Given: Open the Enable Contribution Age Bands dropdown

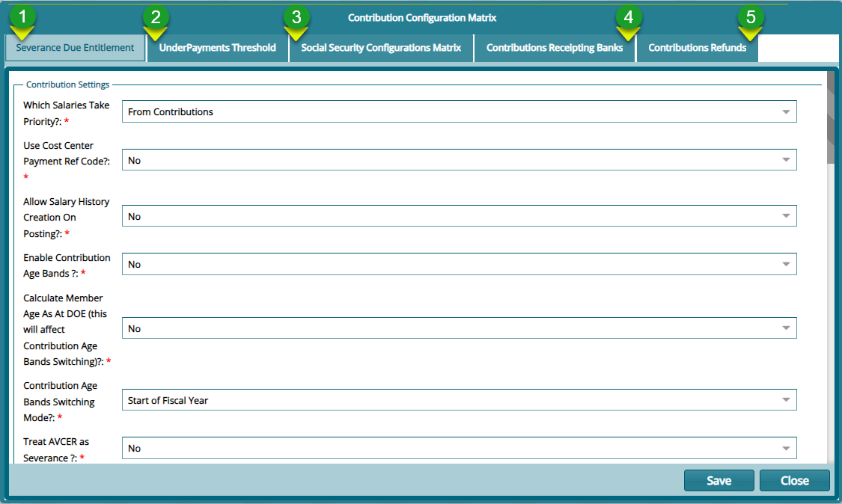Looking at the screenshot, I should (786, 263).
